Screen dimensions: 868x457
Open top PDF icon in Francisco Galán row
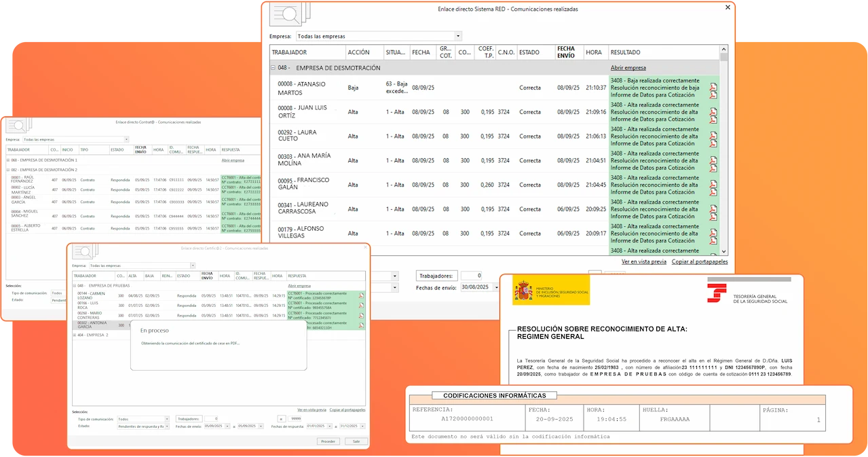pos(713,183)
